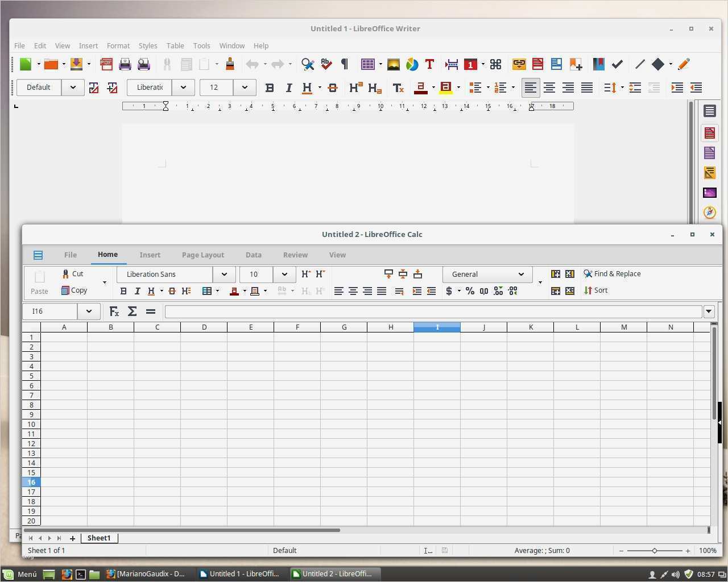Click the Find & Replace binoculars icon in Writer
This screenshot has height=582, width=728.
pyautogui.click(x=308, y=64)
